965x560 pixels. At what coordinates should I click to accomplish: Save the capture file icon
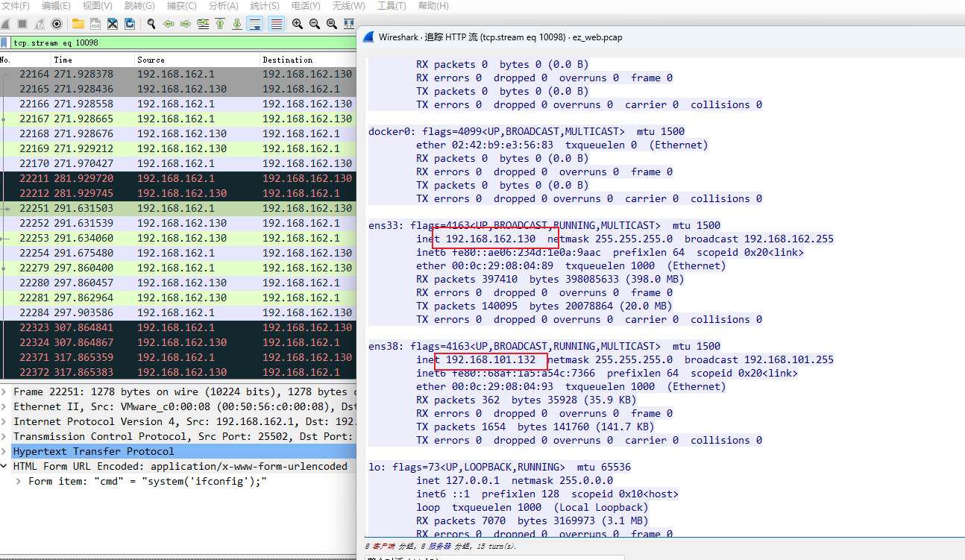[95, 24]
